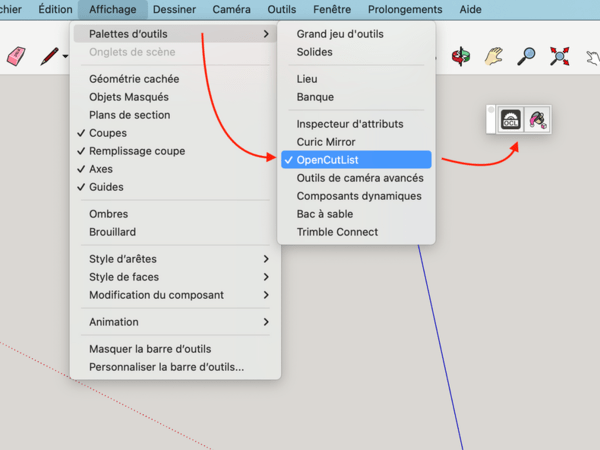Screen dimensions: 600x450
Task: Choose Personnaliser la barre d'outils…
Action: 166,367
